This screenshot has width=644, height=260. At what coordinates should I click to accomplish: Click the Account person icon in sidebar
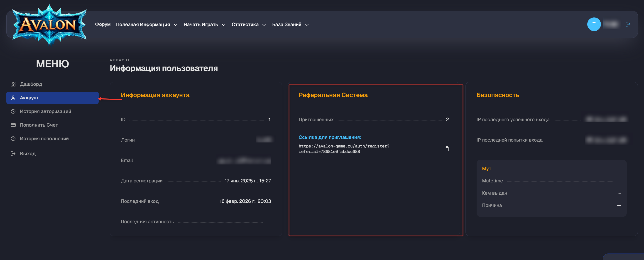click(13, 98)
